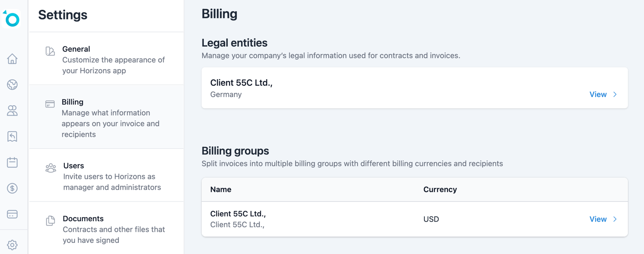Click the settings gear icon
644x254 pixels.
12,245
